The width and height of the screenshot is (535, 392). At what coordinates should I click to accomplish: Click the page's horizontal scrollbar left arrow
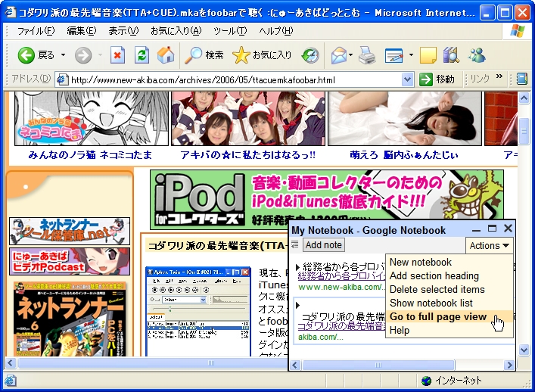coord(11,362)
